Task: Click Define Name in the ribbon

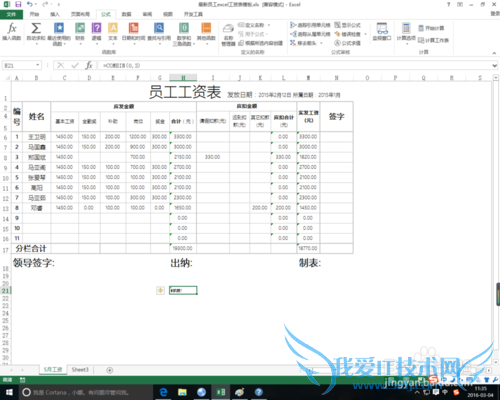Action: point(252,25)
